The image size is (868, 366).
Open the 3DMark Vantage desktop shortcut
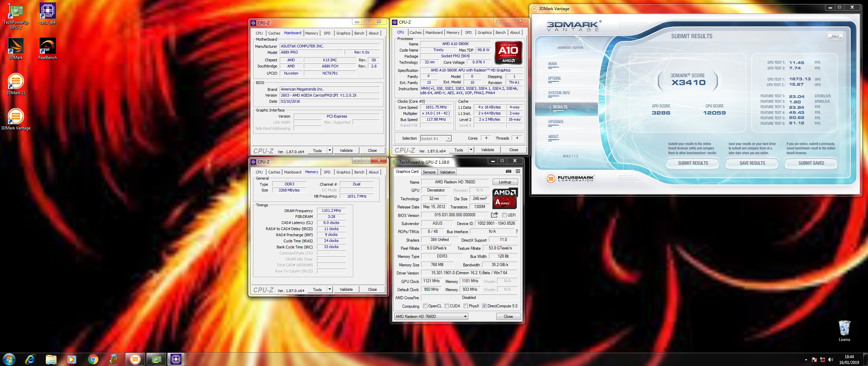click(x=16, y=120)
